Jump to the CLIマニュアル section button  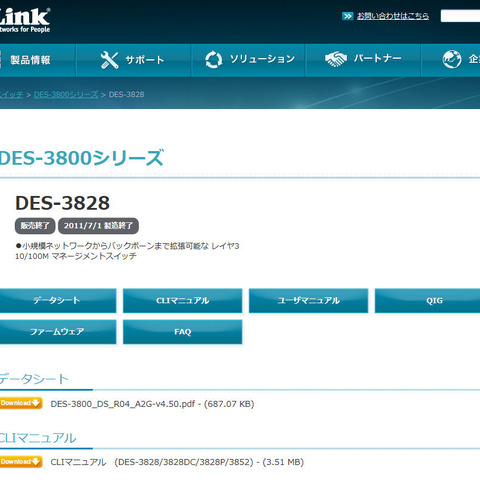(183, 301)
